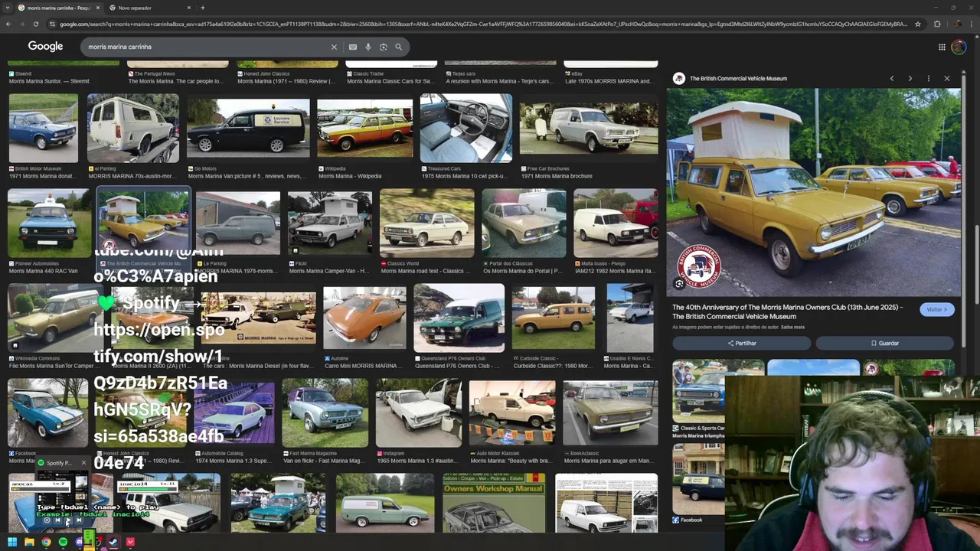Close the image preview panel
The height and width of the screenshot is (551, 980).
(946, 78)
